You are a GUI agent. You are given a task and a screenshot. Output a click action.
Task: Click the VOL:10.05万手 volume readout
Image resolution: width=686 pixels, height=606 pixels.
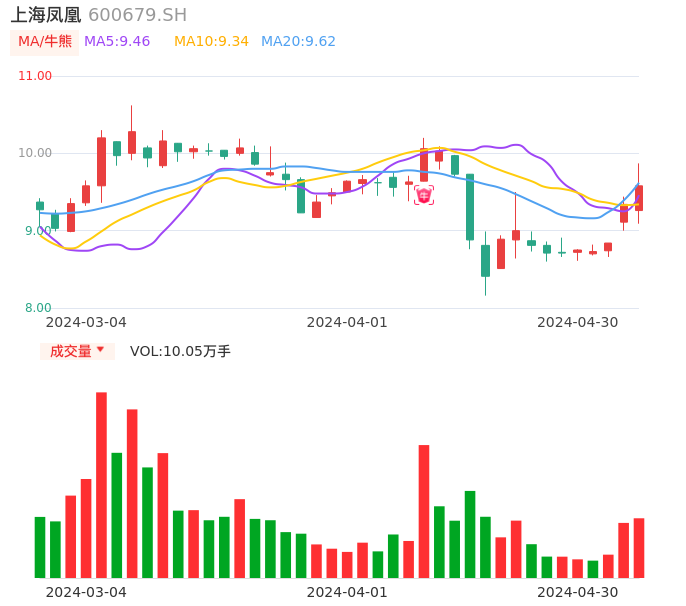pyautogui.click(x=180, y=351)
